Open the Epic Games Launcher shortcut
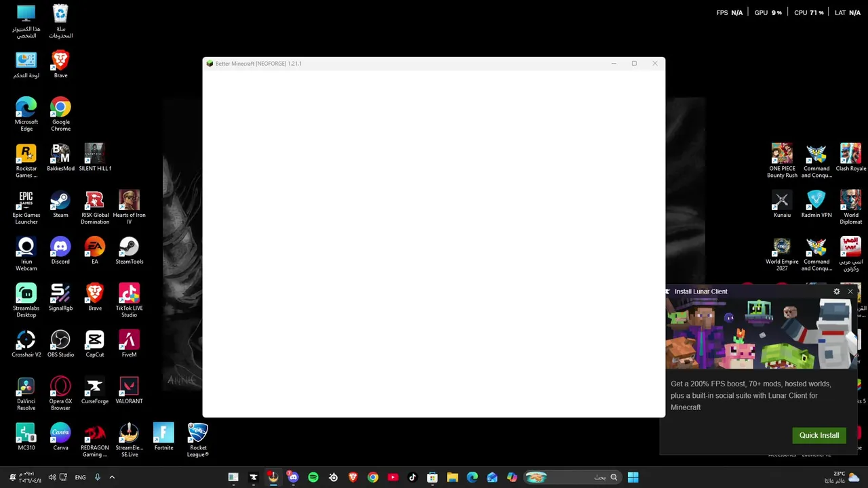 click(x=26, y=207)
